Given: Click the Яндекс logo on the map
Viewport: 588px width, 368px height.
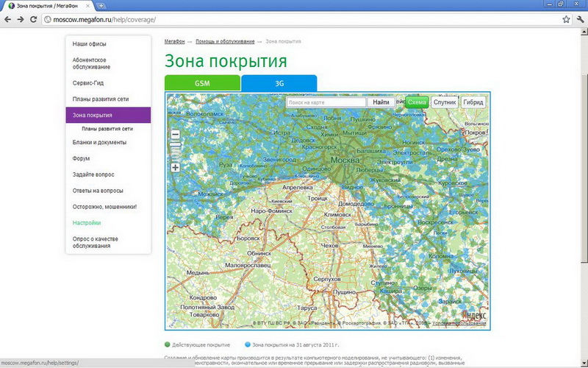Looking at the screenshot, I should coord(474,315).
